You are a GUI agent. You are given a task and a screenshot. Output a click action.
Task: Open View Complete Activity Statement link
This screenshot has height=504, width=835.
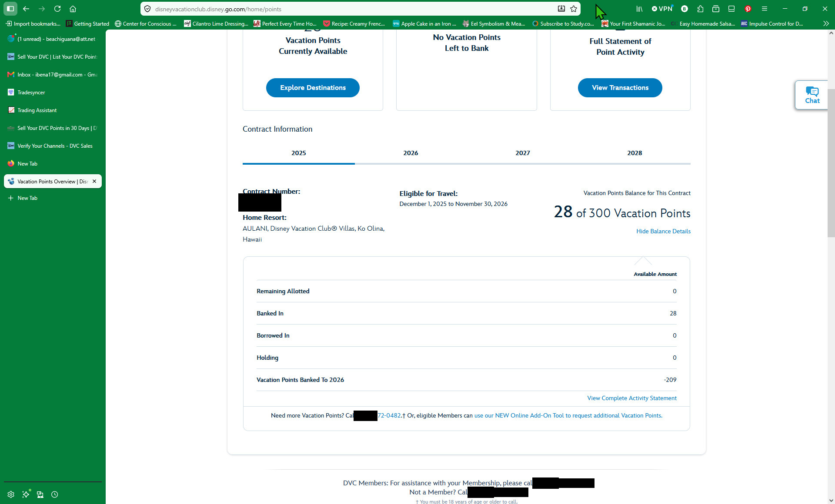tap(632, 398)
